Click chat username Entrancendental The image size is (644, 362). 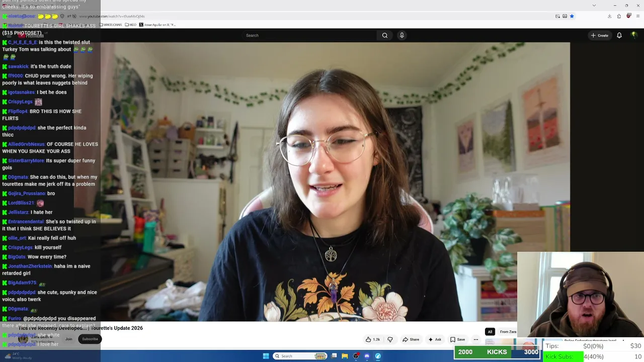click(26, 222)
